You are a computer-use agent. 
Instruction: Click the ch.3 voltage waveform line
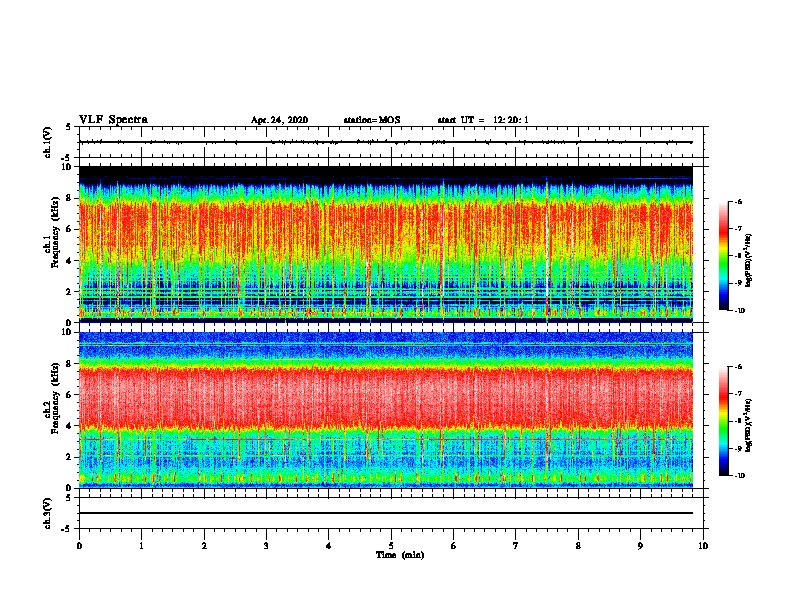[385, 513]
